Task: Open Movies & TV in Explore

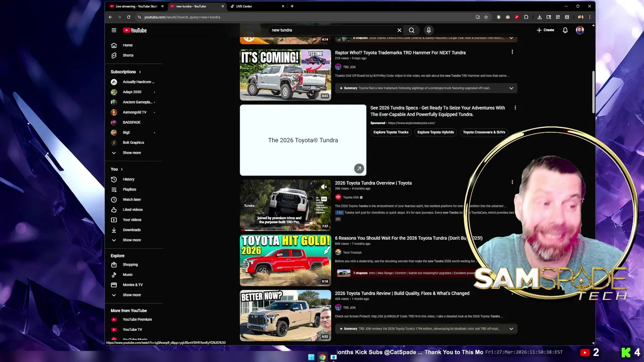Action: (134, 285)
